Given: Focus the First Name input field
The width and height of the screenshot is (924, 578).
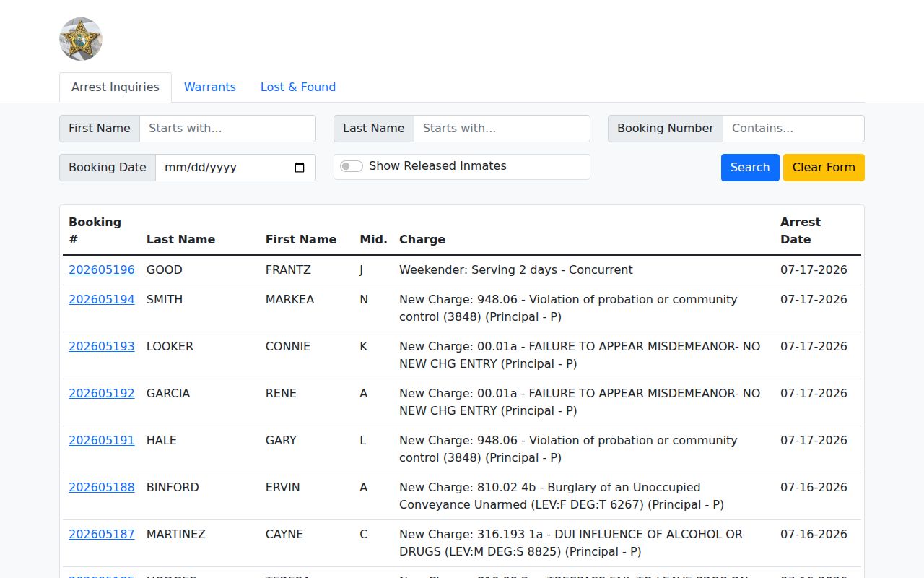Looking at the screenshot, I should (x=227, y=129).
